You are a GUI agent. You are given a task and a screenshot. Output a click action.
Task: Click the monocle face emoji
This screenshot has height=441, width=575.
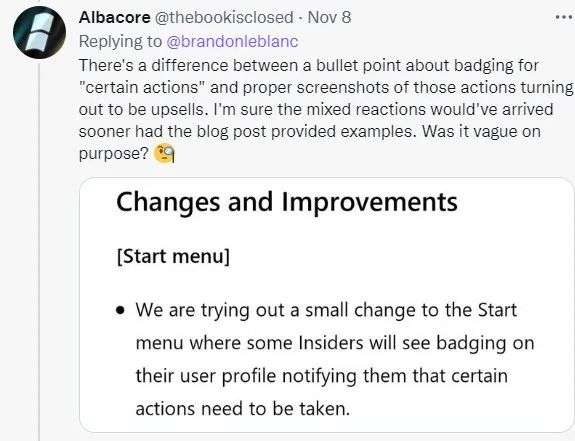coord(165,154)
